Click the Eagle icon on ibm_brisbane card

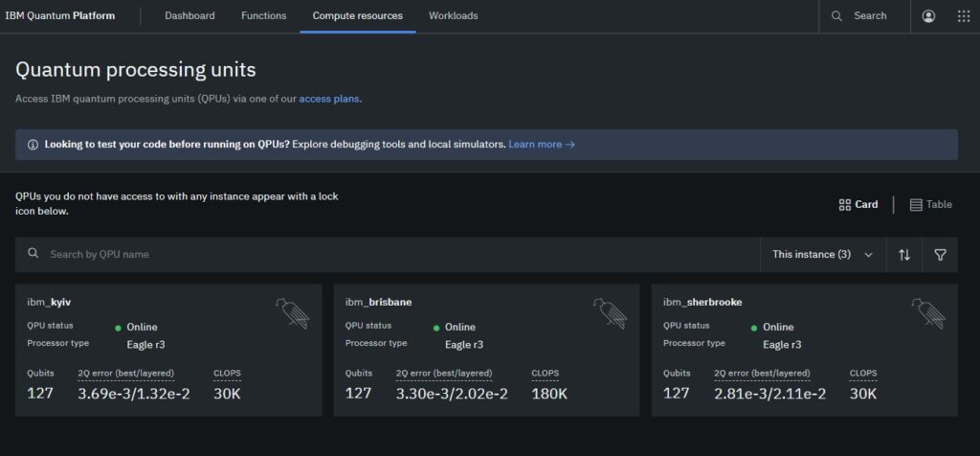(x=609, y=312)
